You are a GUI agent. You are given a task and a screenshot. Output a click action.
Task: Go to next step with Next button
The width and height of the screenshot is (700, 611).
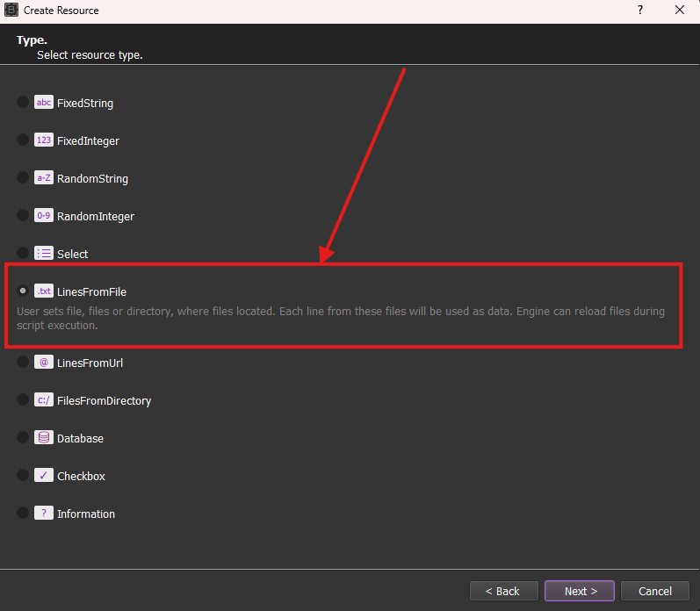(x=580, y=591)
